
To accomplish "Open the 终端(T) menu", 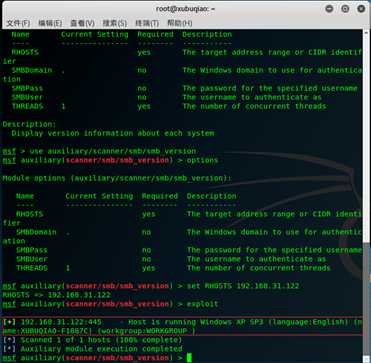I will click(x=147, y=23).
